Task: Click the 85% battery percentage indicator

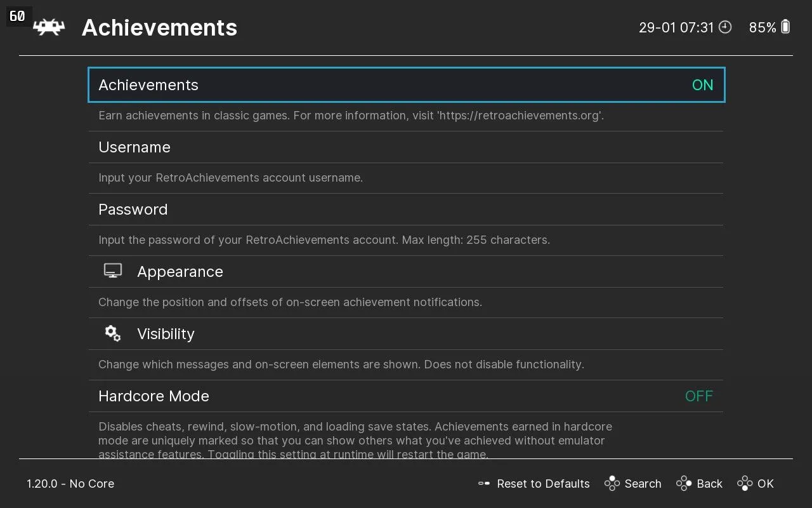Action: pyautogui.click(x=763, y=27)
